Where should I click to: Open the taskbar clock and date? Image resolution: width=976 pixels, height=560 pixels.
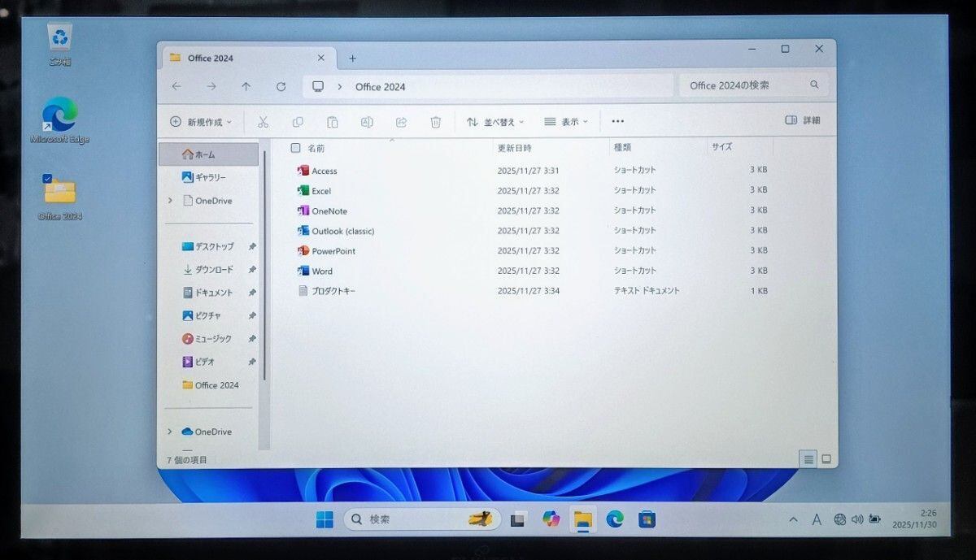point(913,519)
